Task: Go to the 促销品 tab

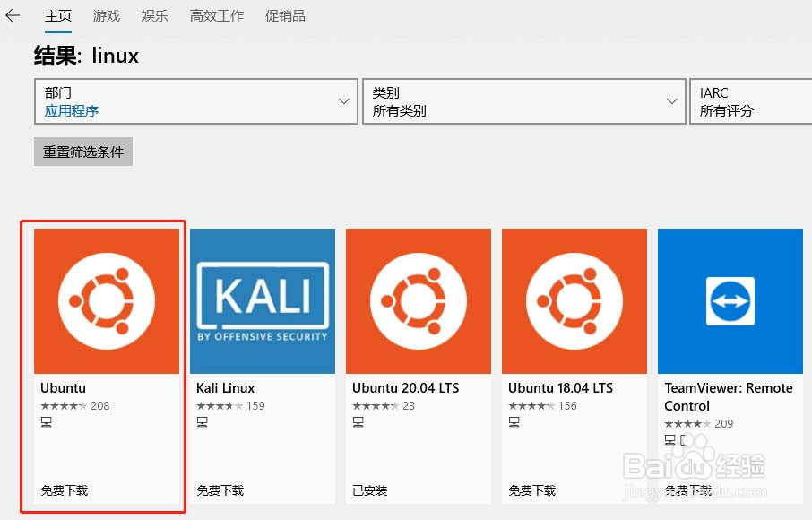Action: 285,16
